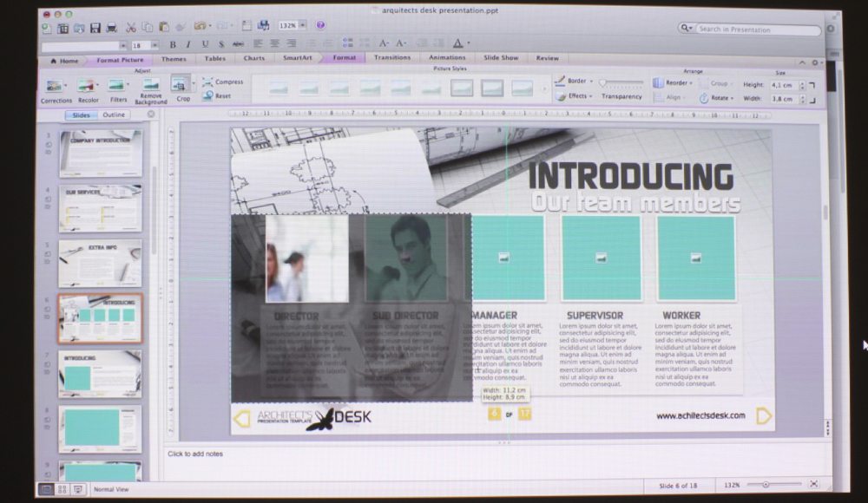Image resolution: width=868 pixels, height=503 pixels.
Task: Toggle Bold formatting
Action: coord(173,44)
